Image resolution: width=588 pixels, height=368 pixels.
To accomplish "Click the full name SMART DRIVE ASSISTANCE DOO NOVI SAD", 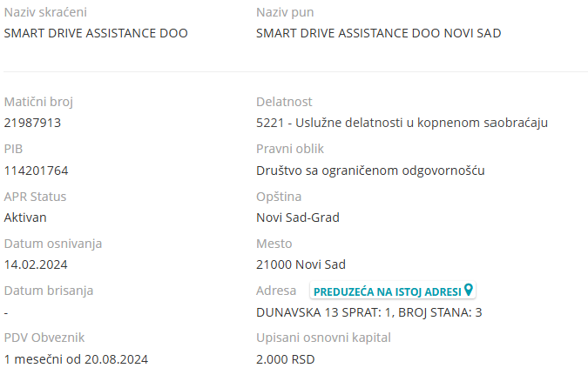I will click(378, 33).
